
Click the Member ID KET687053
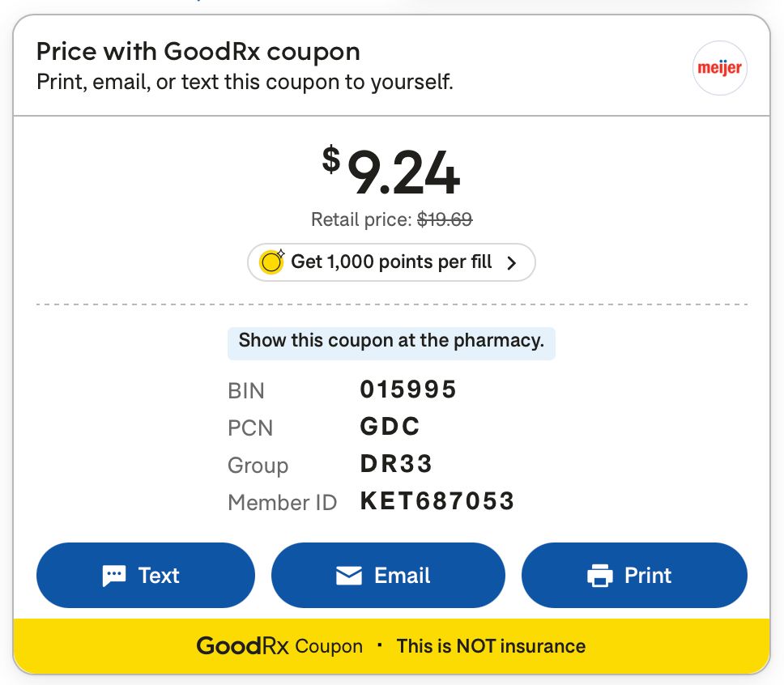click(437, 501)
